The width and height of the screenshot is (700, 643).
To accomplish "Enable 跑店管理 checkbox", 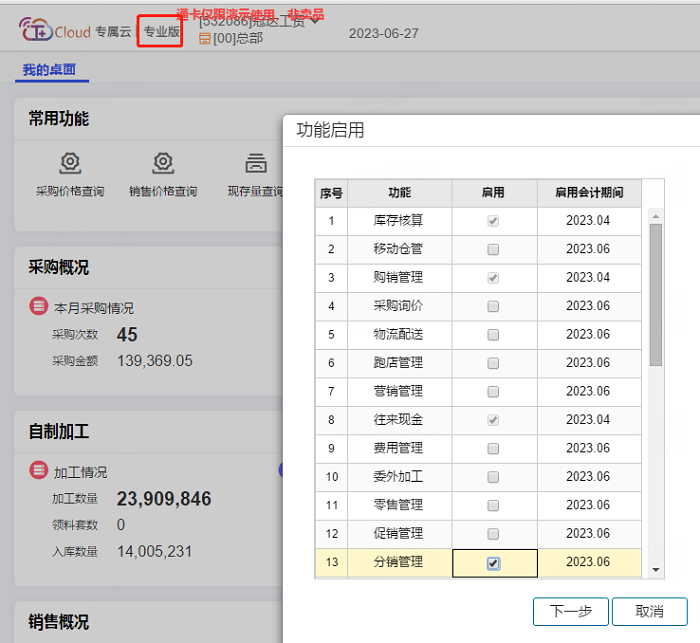I will (493, 363).
